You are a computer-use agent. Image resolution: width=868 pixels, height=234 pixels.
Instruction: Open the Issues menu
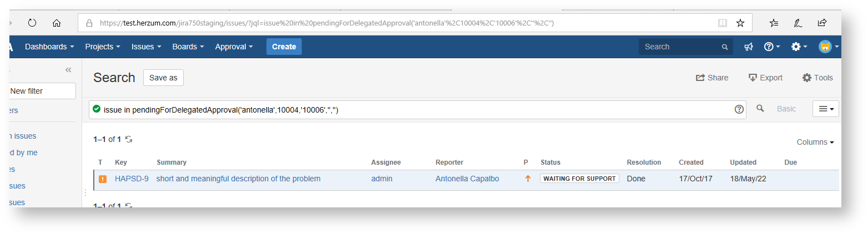146,47
